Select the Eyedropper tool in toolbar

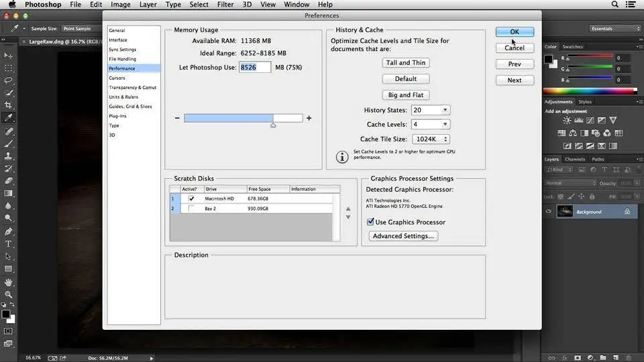8,118
